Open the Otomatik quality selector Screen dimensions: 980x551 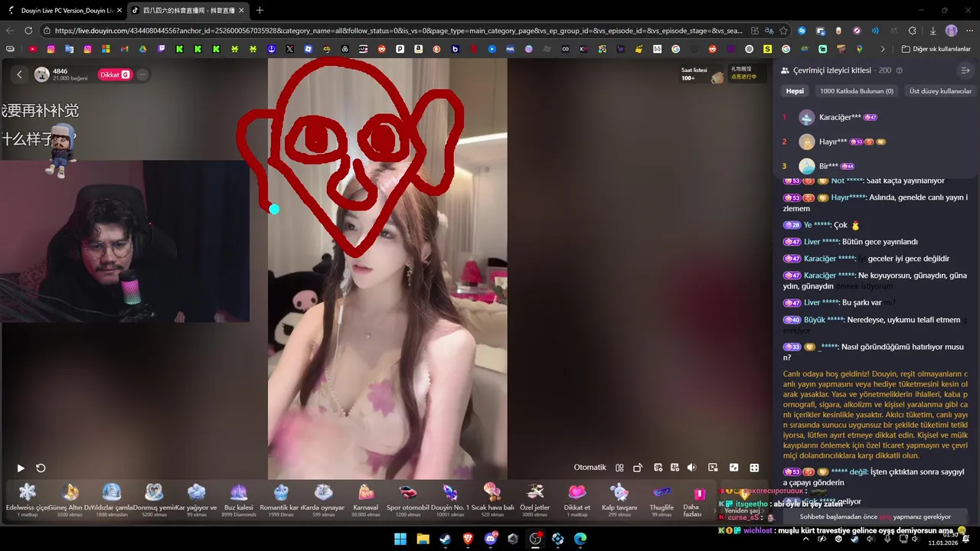[x=590, y=468]
